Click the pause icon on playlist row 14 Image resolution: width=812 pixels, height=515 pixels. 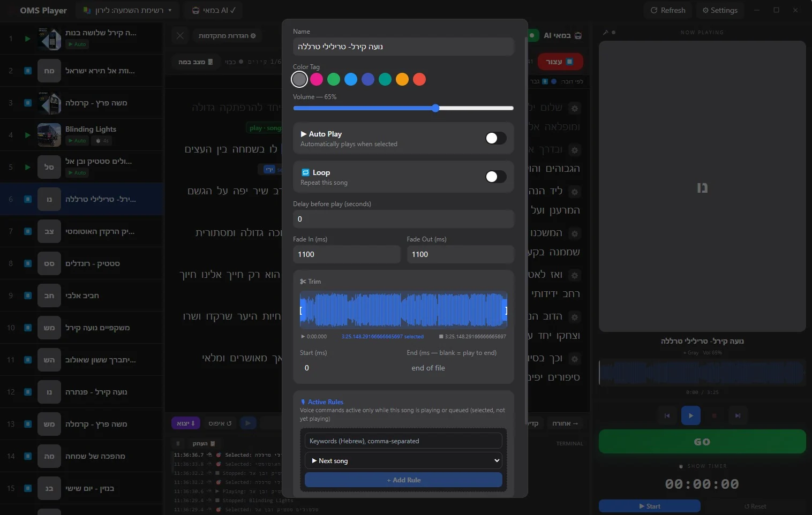28,456
